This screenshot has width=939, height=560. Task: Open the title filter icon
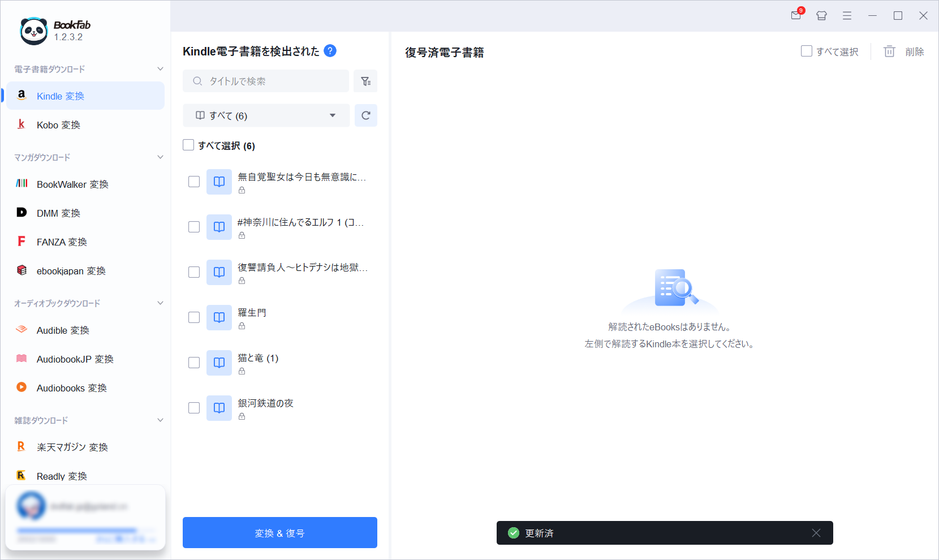click(365, 81)
